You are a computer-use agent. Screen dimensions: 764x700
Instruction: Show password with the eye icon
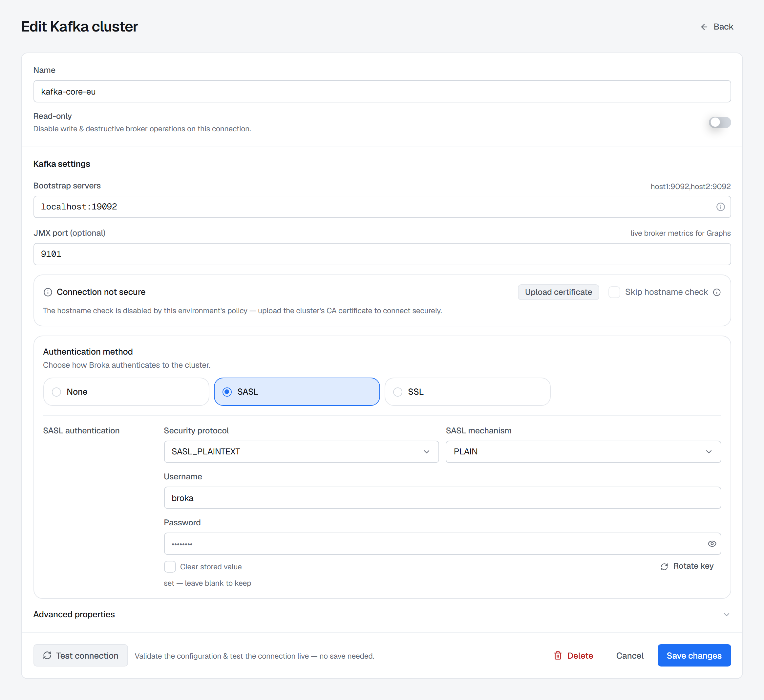coord(712,544)
